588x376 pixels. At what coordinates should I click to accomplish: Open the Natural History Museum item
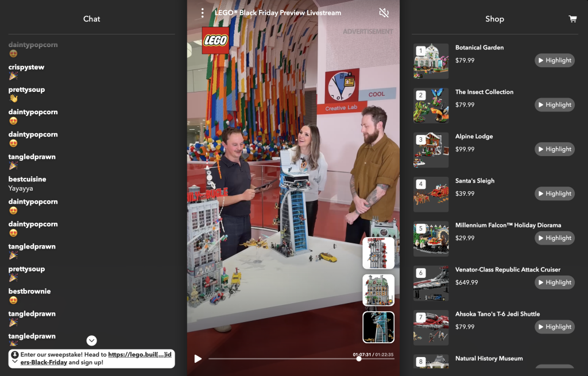489,359
